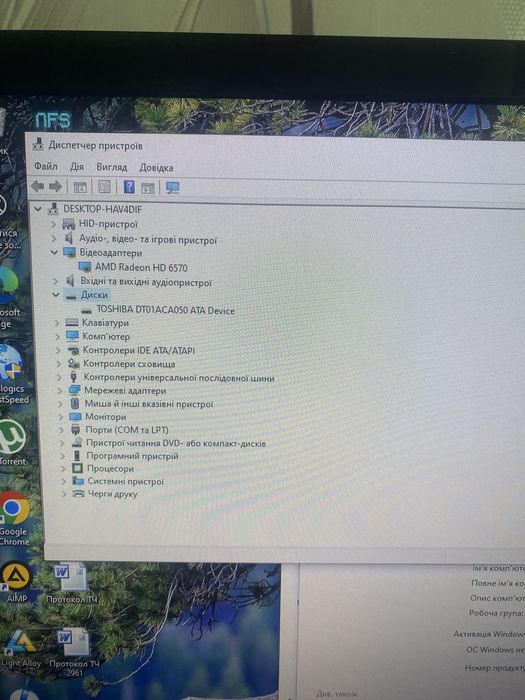Open the Протокол ТЧ Word document icon
This screenshot has height=700, width=525.
[71, 576]
